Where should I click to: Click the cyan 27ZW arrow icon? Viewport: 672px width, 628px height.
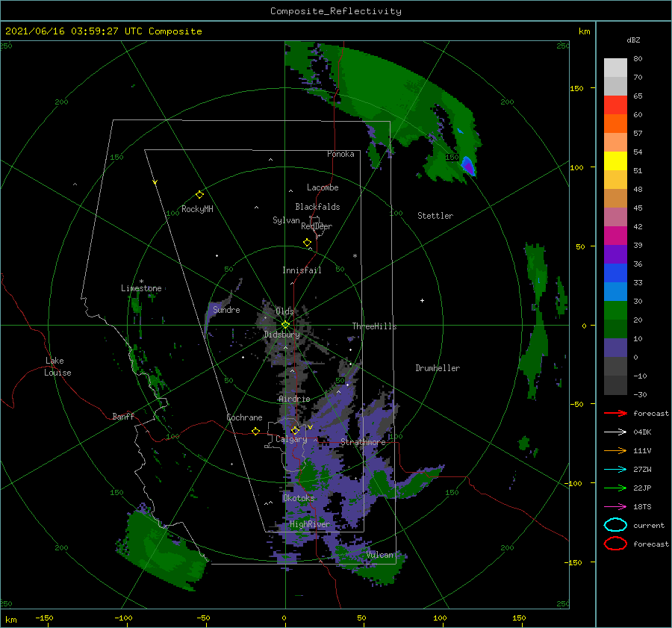[x=615, y=470]
